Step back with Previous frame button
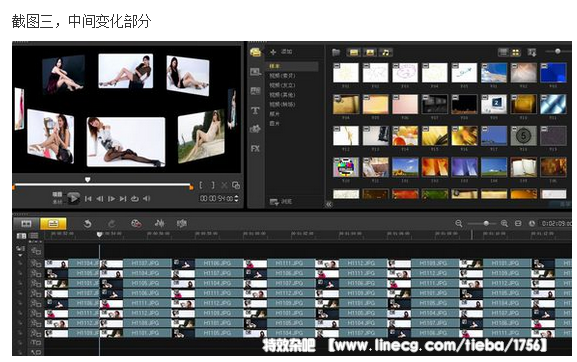 point(99,199)
